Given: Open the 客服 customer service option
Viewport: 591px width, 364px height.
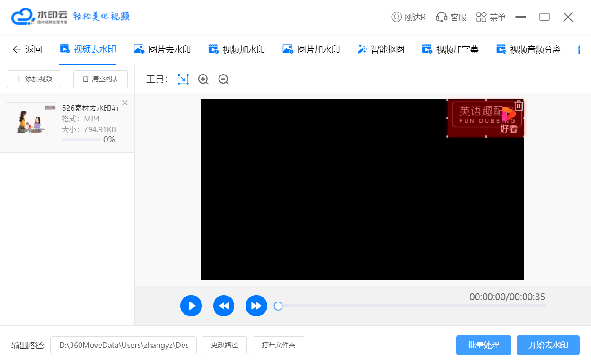Looking at the screenshot, I should [451, 17].
